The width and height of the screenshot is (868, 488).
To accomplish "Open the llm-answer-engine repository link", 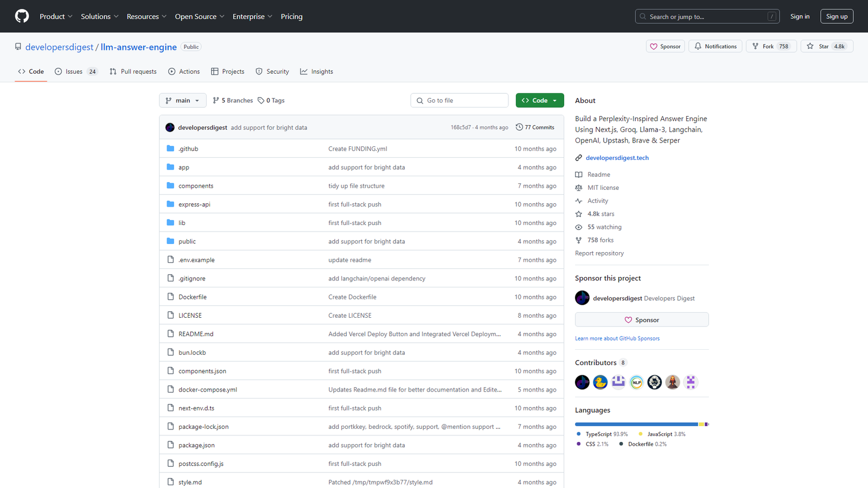I will pos(138,47).
